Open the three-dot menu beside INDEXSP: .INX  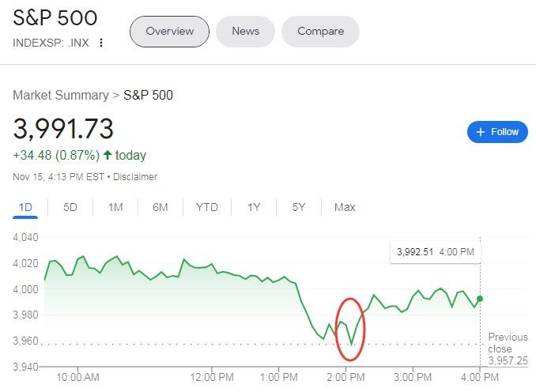coord(100,43)
